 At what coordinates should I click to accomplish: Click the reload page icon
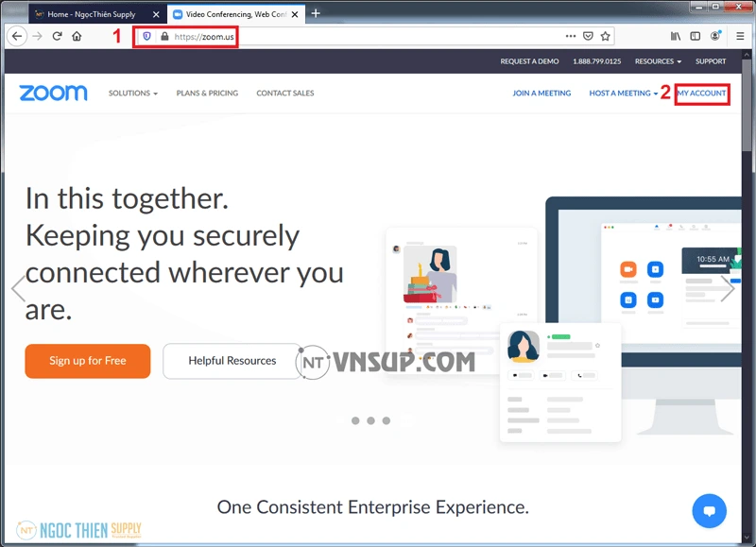(x=57, y=36)
